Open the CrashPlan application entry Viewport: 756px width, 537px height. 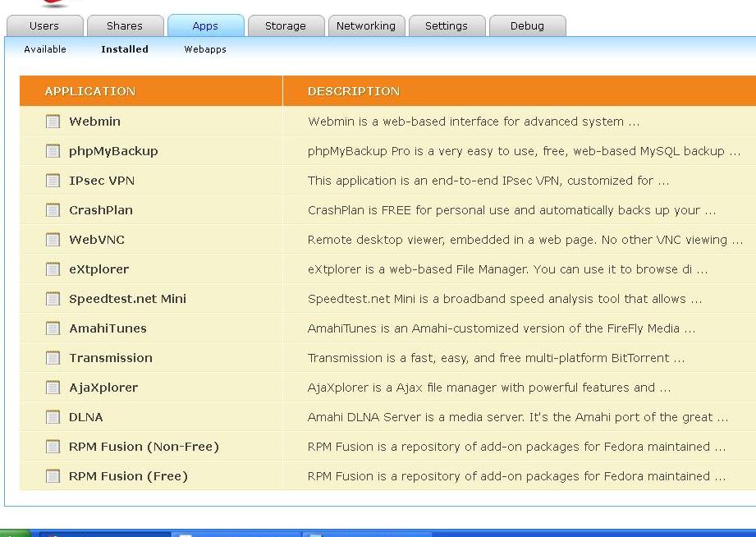click(x=101, y=210)
